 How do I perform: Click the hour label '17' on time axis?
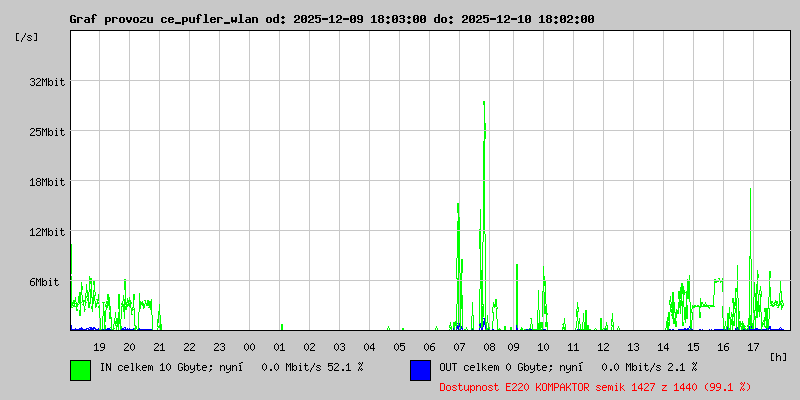(x=753, y=347)
